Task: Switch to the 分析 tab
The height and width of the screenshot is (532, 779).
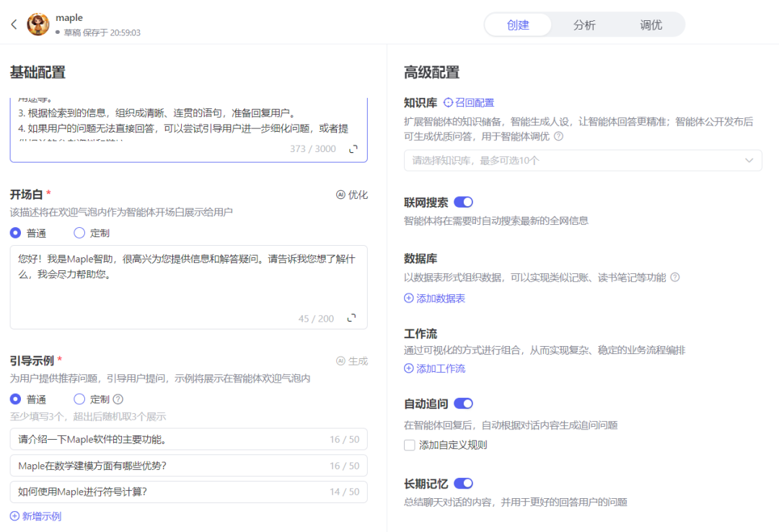Action: tap(584, 24)
